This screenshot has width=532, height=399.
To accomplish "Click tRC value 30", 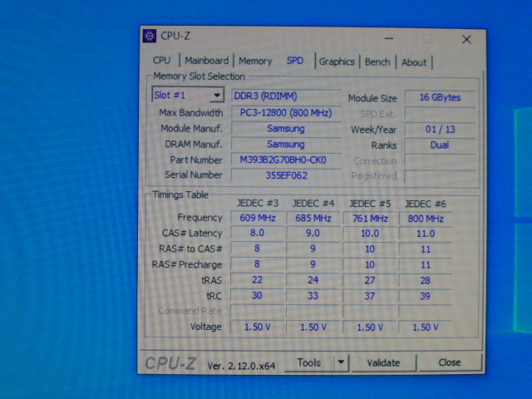I will click(257, 295).
